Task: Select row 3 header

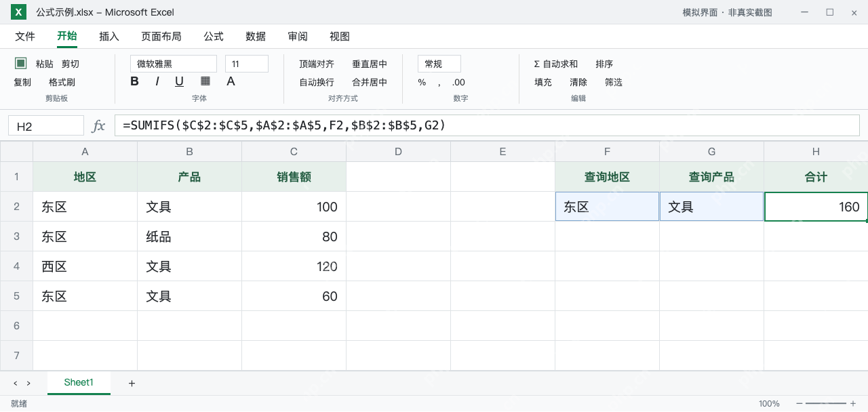Action: tap(16, 236)
